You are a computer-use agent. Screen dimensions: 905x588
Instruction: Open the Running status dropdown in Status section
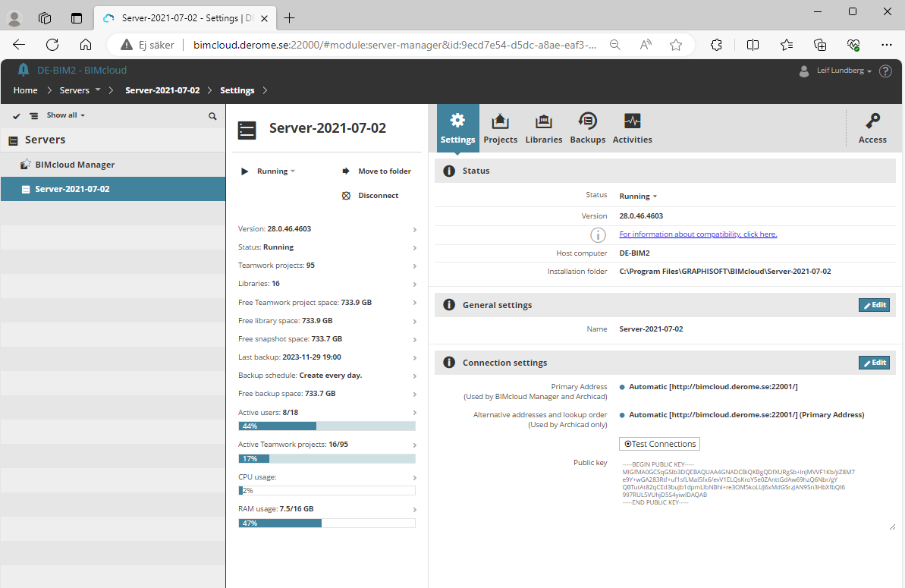pos(638,197)
